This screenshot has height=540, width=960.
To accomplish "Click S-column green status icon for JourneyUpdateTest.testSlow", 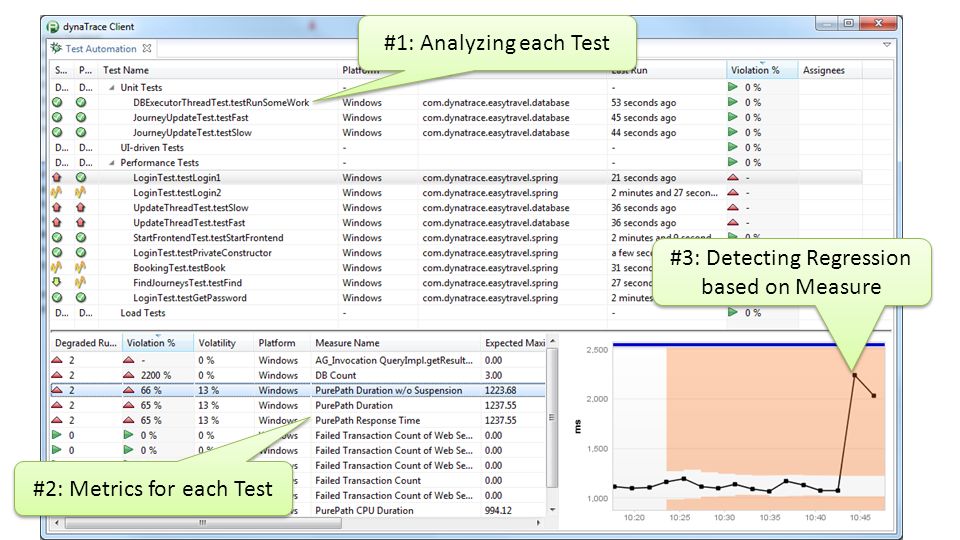I will click(57, 132).
